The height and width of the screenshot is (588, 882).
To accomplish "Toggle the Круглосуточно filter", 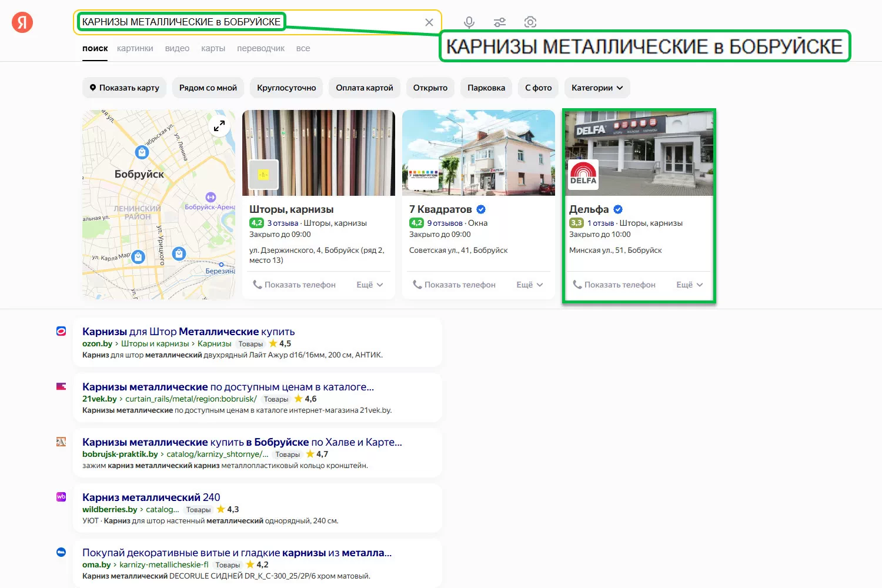I will pyautogui.click(x=286, y=88).
